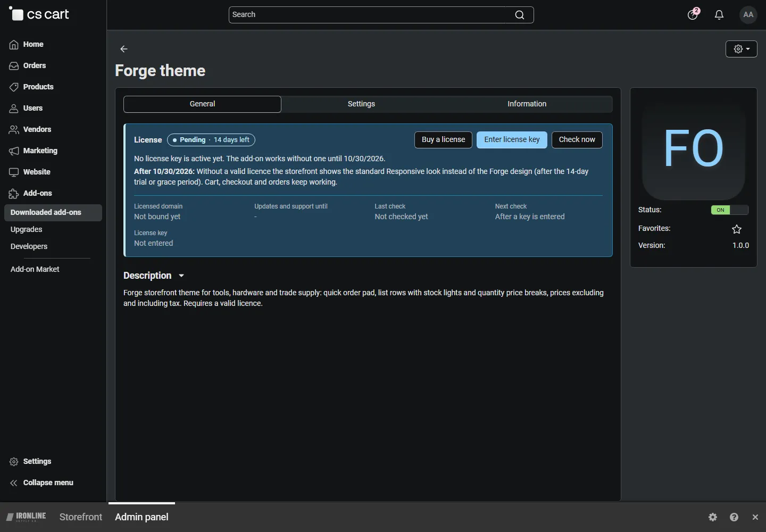Go back with the arrow icon
The width and height of the screenshot is (766, 532).
[x=124, y=49]
